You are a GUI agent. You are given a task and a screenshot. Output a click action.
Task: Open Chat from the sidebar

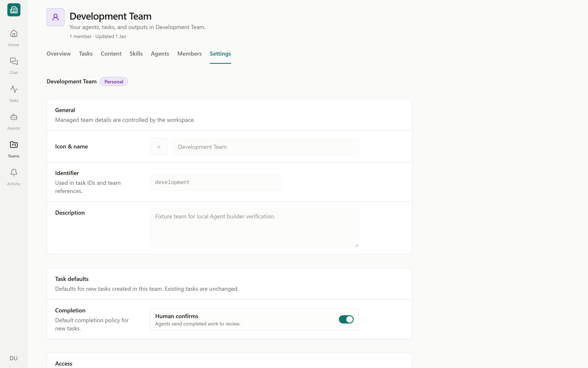14,66
